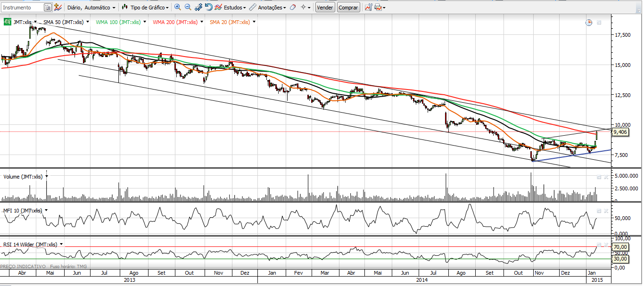Screen dimensions: 644x286
Task: Expand the RSI 14 Wilder dropdown arrow
Action: point(61,244)
